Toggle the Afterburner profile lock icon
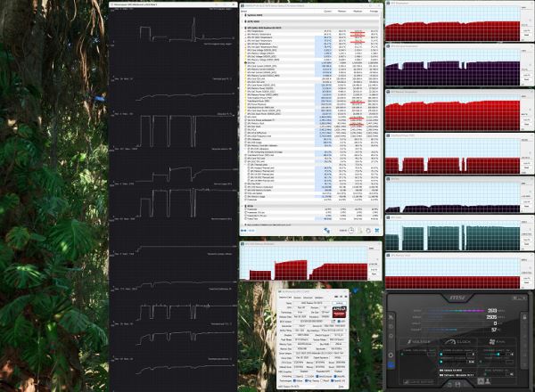The height and width of the screenshot is (392, 535). [x=524, y=316]
